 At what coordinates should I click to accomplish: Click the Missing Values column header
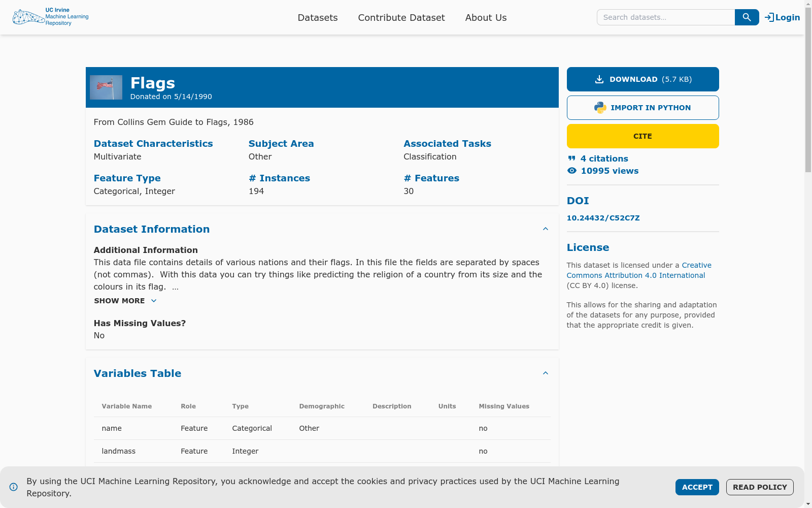click(x=504, y=406)
